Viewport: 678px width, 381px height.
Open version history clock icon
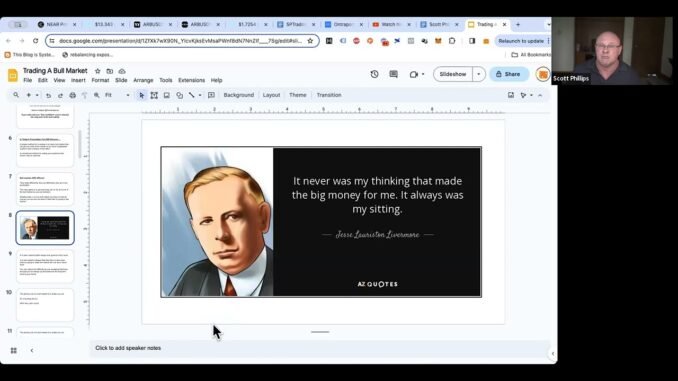[x=374, y=74]
